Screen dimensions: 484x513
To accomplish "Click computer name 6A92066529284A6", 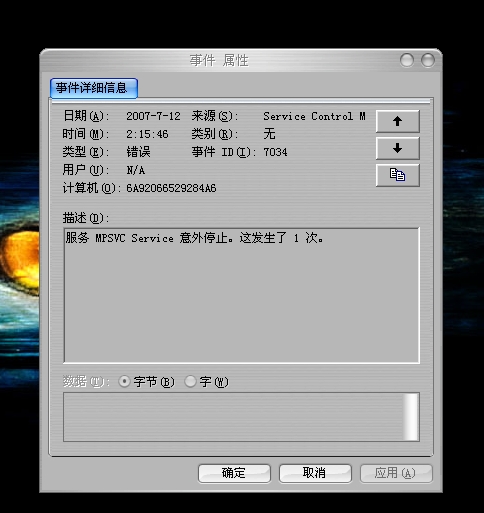I will tap(171, 188).
